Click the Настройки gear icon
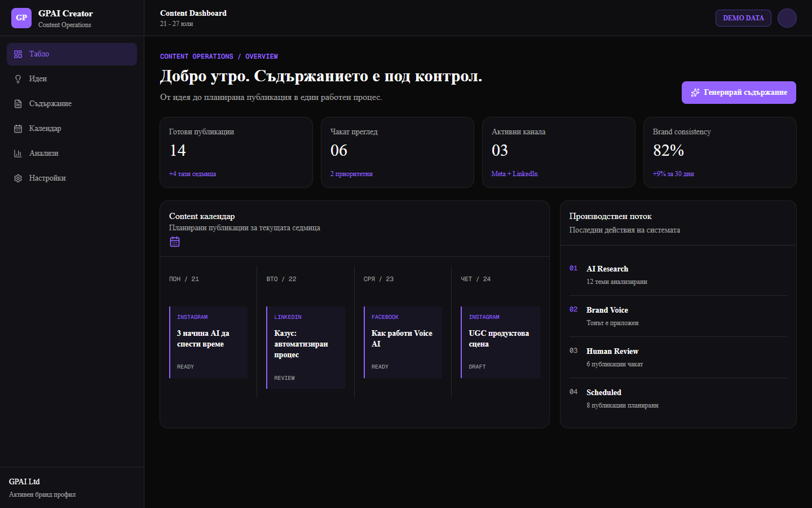Viewport: 812px width, 508px height. click(x=18, y=178)
